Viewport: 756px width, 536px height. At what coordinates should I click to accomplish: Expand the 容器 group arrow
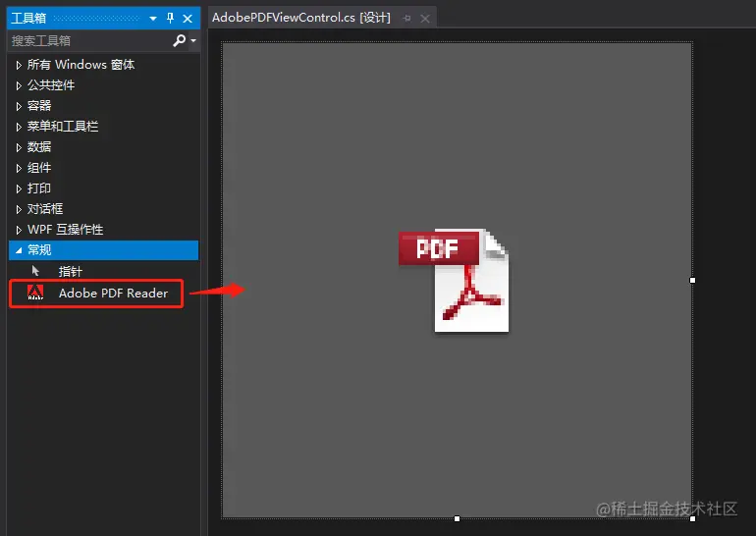pyautogui.click(x=19, y=106)
